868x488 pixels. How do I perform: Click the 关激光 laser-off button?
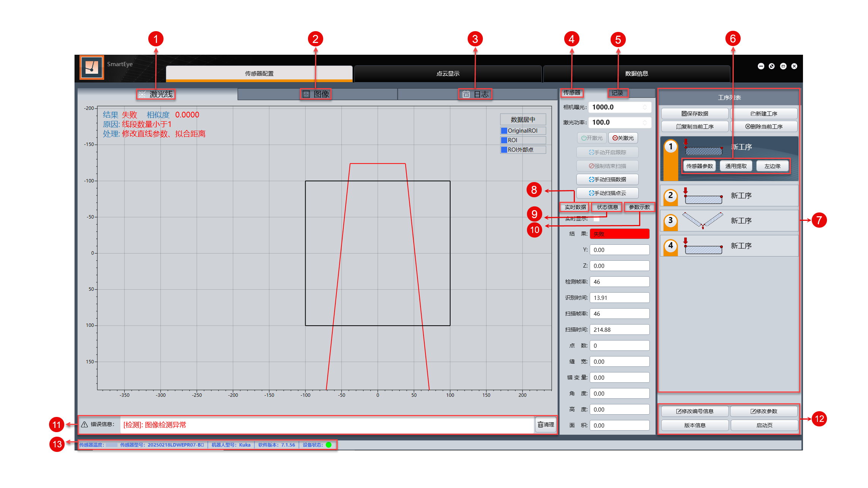point(623,138)
